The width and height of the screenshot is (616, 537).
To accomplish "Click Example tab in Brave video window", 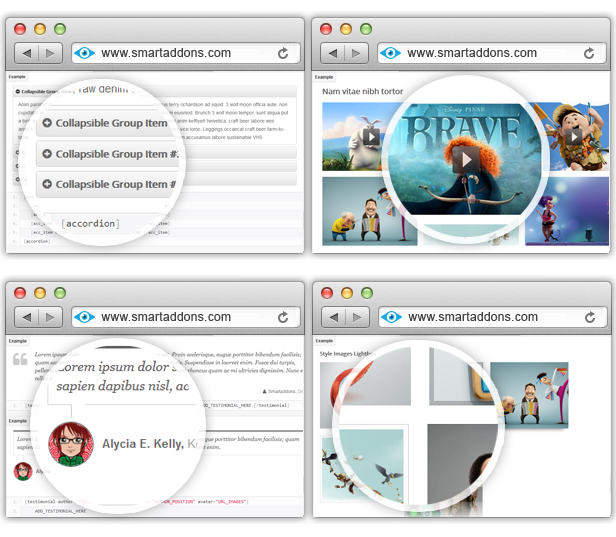I will pos(324,77).
